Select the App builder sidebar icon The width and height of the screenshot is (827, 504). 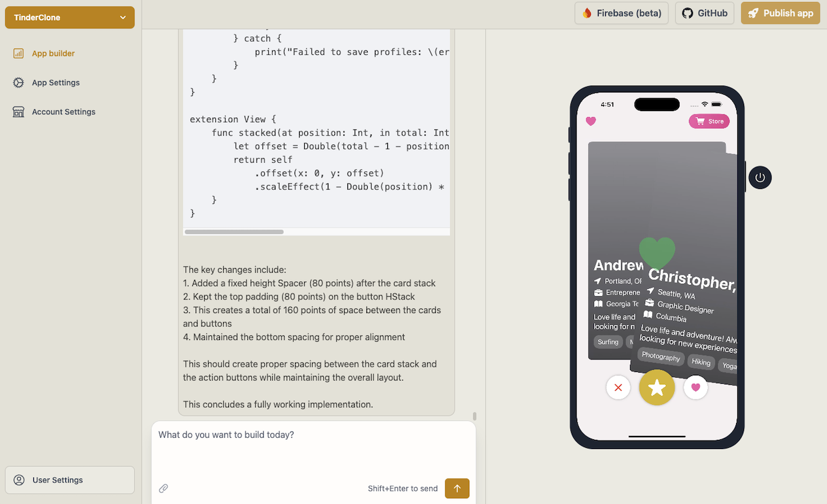tap(18, 53)
